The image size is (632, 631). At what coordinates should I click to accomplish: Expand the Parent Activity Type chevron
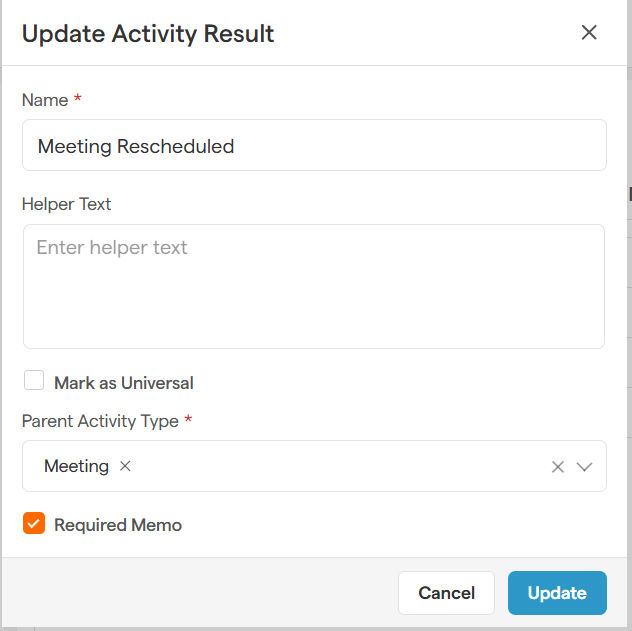tap(585, 467)
